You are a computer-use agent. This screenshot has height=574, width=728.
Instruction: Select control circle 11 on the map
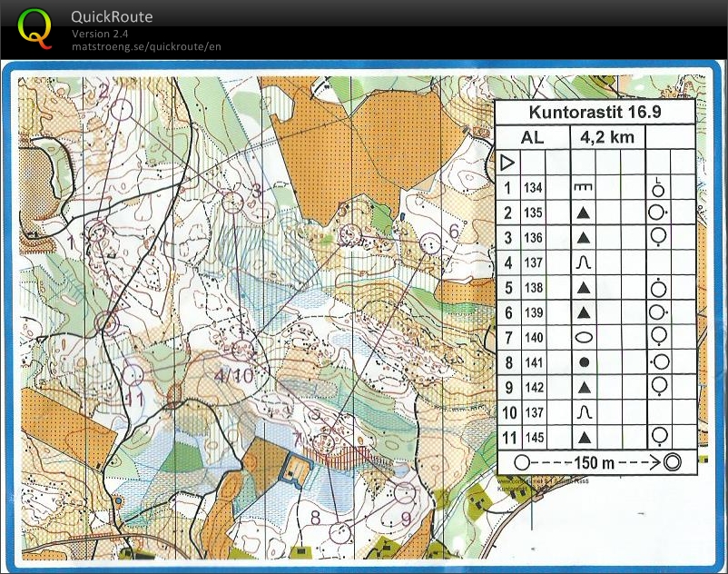coord(133,374)
